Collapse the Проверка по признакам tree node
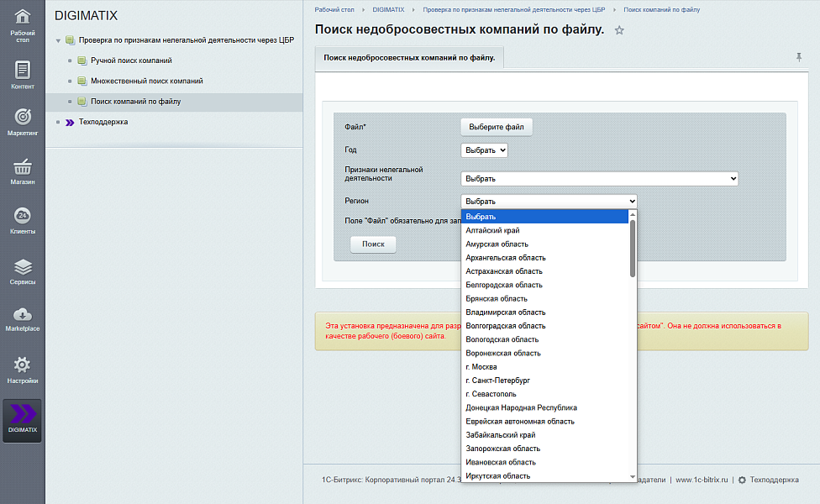 tap(58, 40)
